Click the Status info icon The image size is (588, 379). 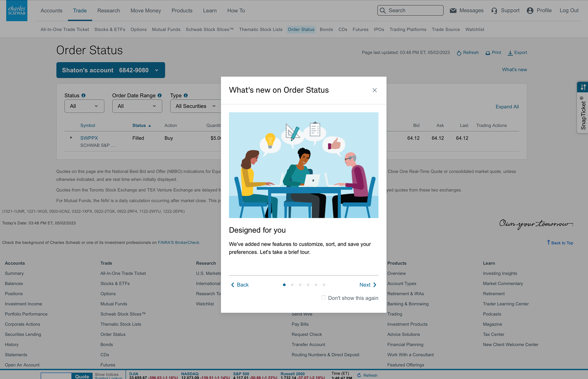(83, 96)
